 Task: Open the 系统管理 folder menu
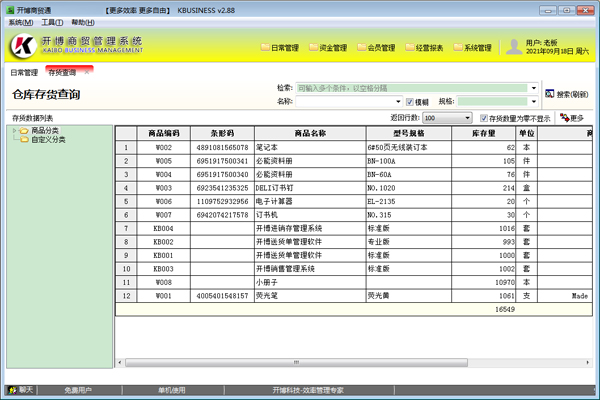(x=473, y=48)
